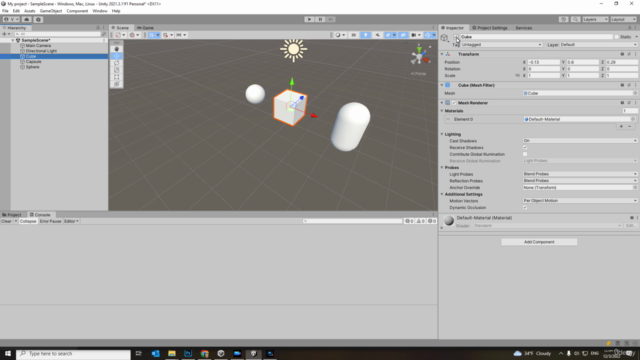Toggle Dynamic Occlusion checkbox

pos(525,207)
